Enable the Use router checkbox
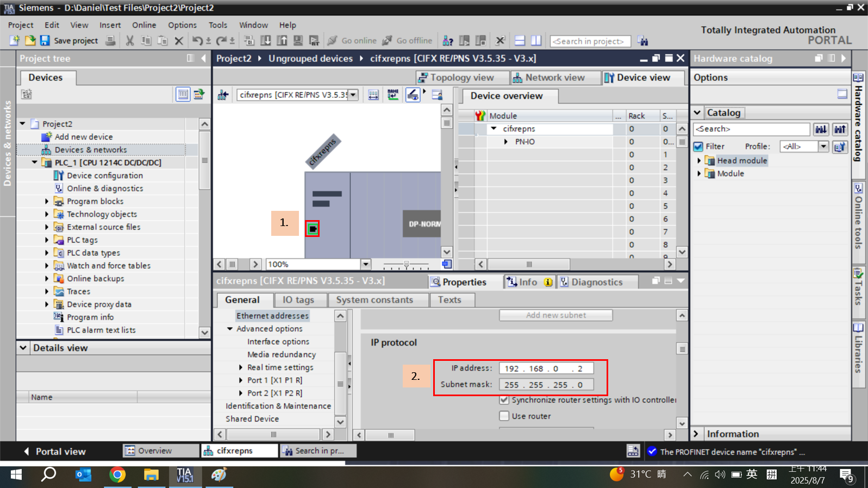Screen dimensions: 868x488 click(504, 416)
